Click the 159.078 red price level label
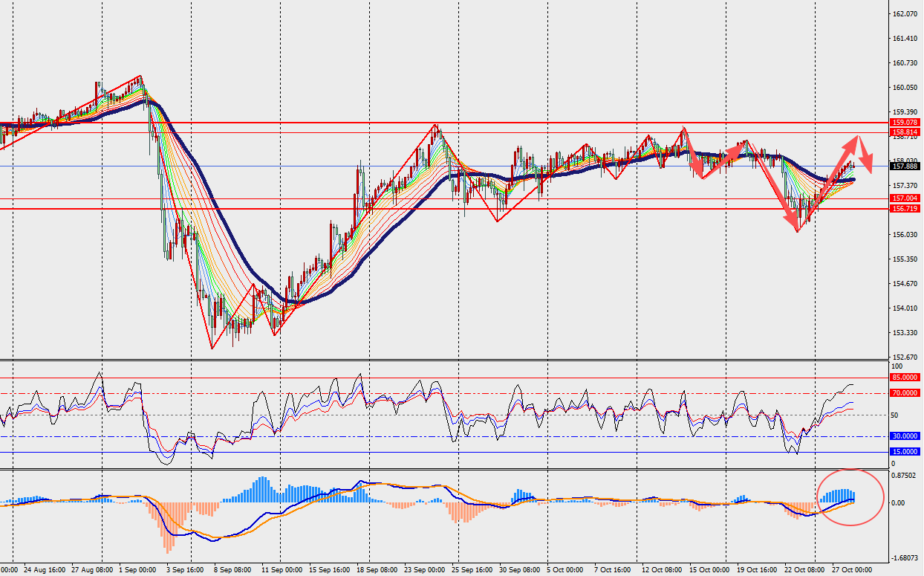 pyautogui.click(x=905, y=122)
